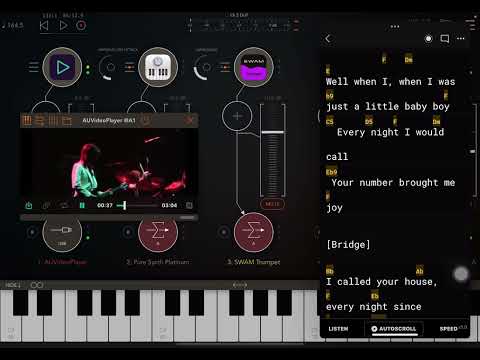Tap the slide-over three-dot grabber at top
The width and height of the screenshot is (480, 360).
point(395,26)
